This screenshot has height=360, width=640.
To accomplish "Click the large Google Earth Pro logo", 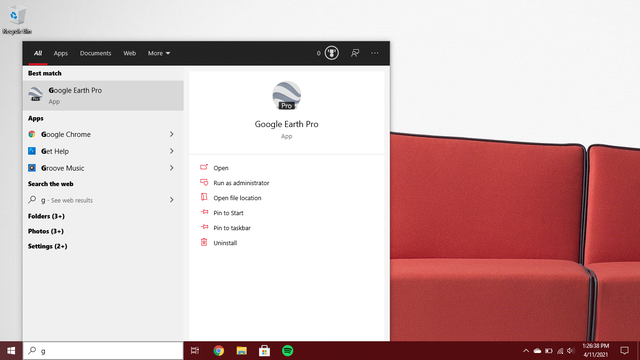I will tap(287, 96).
